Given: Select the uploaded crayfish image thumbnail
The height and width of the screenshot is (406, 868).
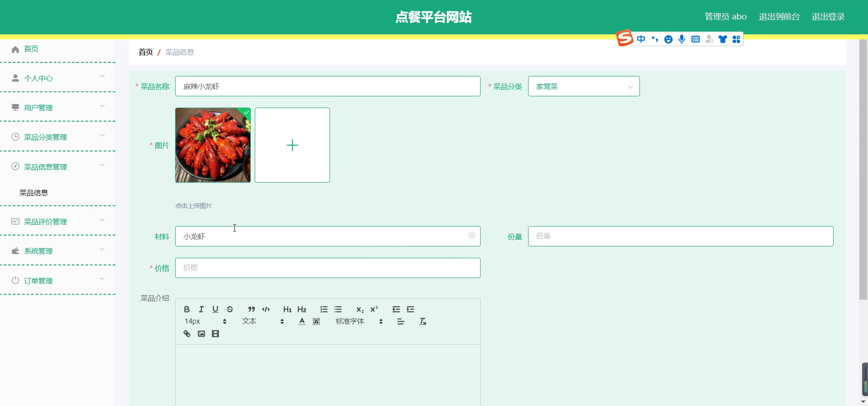Looking at the screenshot, I should pos(213,145).
